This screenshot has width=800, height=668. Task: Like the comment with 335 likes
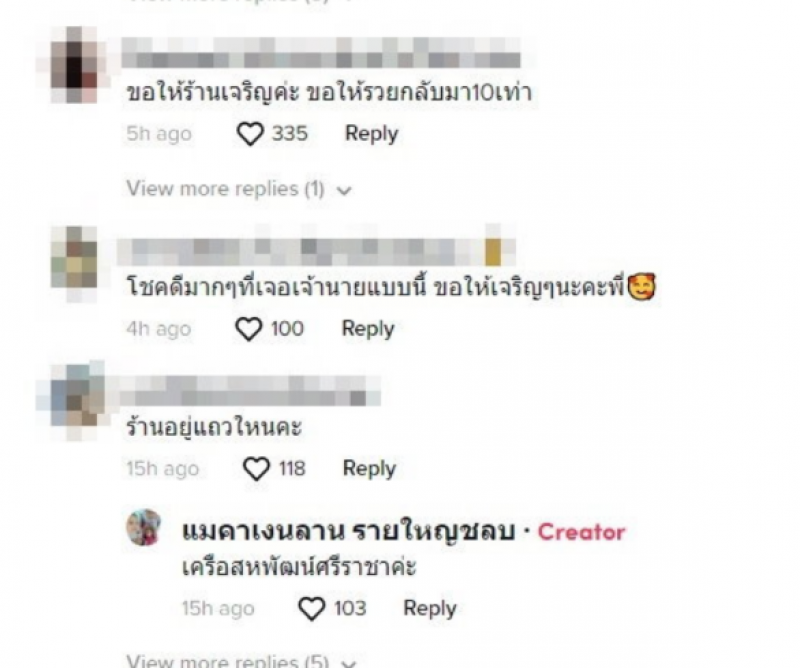tap(250, 134)
